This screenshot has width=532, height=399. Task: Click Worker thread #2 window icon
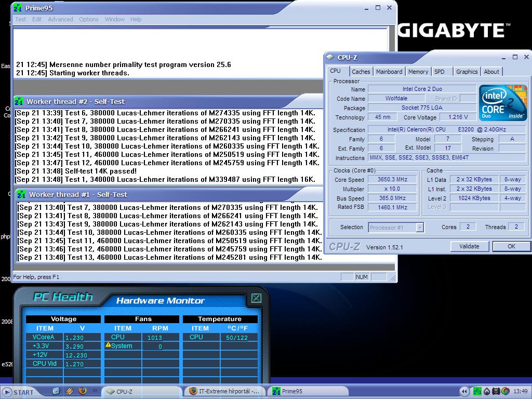[x=19, y=101]
